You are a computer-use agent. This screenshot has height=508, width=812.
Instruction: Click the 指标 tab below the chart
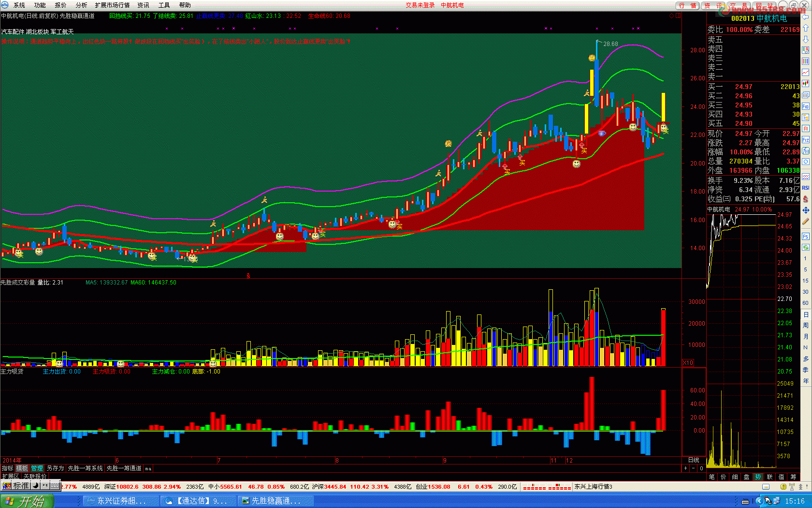8,468
